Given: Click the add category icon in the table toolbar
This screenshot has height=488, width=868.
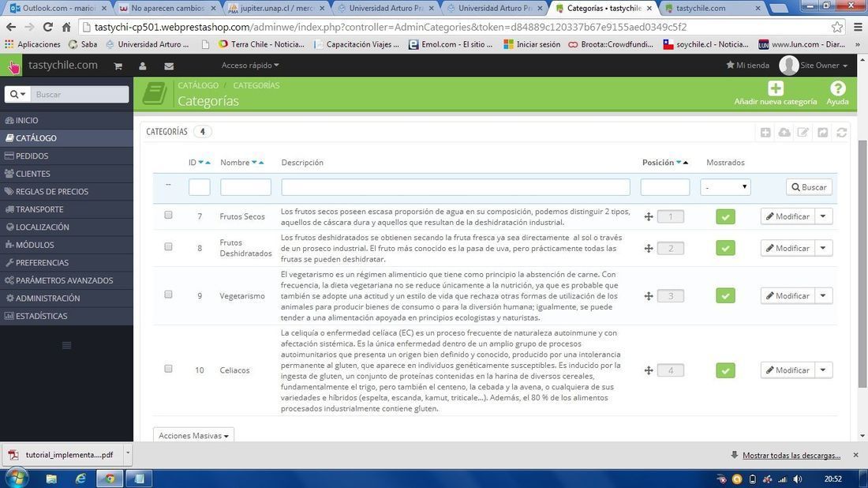Looking at the screenshot, I should click(x=765, y=133).
